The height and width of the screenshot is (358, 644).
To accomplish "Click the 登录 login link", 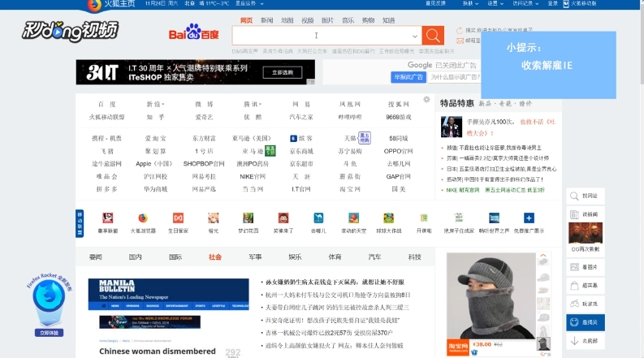I will pos(553,3).
